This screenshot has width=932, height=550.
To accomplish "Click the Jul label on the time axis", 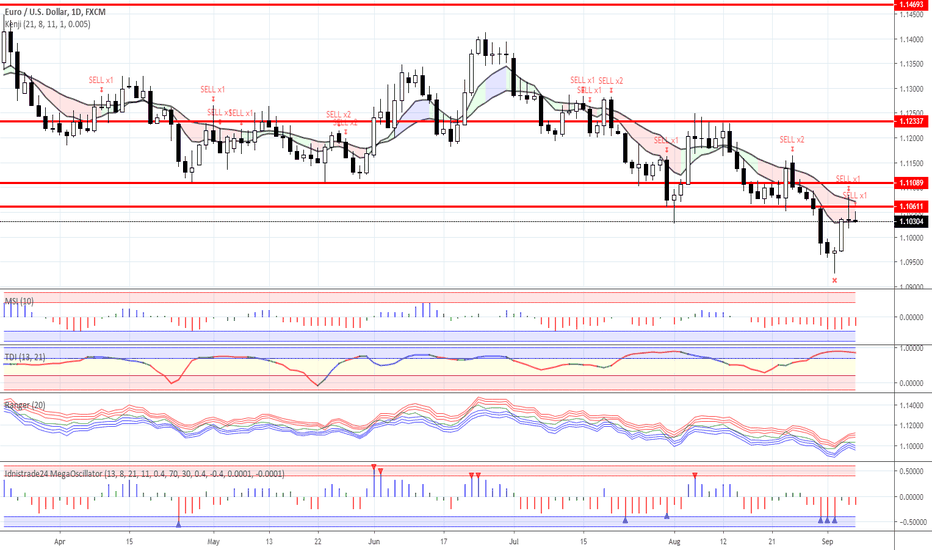I will [514, 542].
